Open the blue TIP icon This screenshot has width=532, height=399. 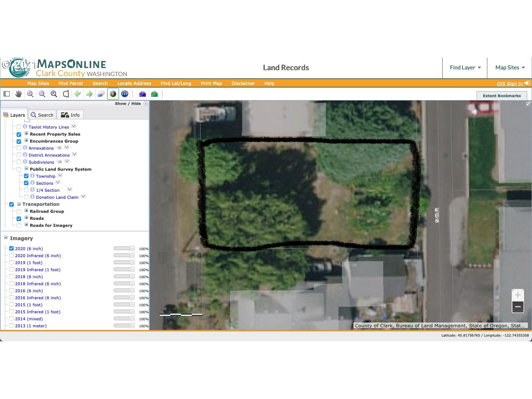pyautogui.click(x=125, y=94)
